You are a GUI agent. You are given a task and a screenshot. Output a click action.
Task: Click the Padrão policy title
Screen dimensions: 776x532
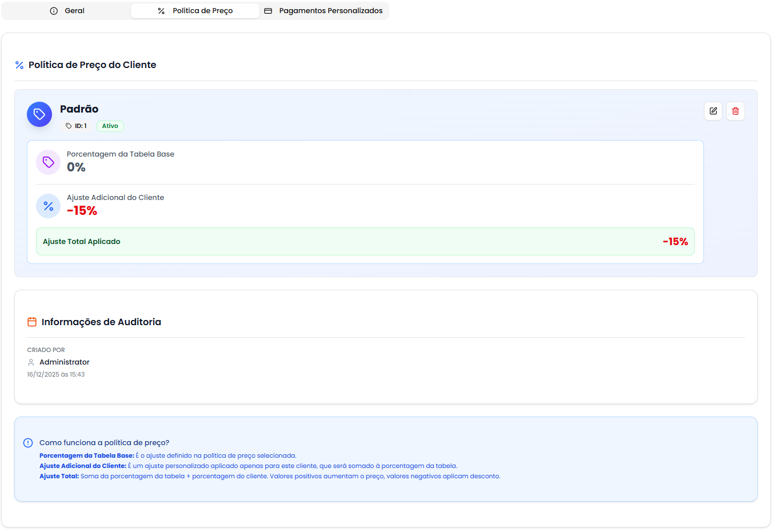[x=79, y=109]
